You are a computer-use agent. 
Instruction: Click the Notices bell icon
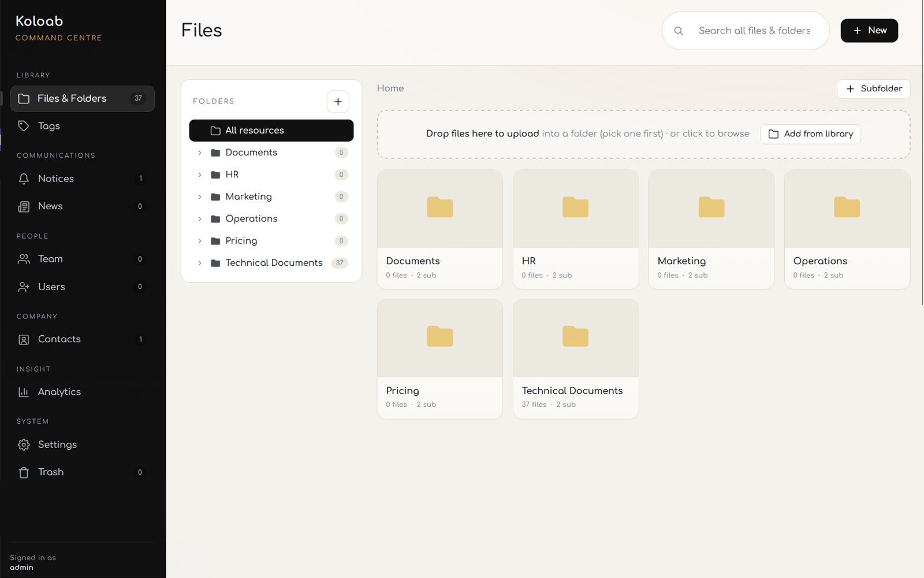click(24, 179)
